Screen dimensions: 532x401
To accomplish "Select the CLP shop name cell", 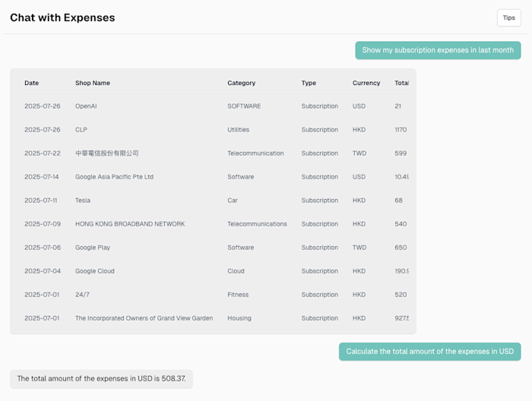I will coord(81,130).
